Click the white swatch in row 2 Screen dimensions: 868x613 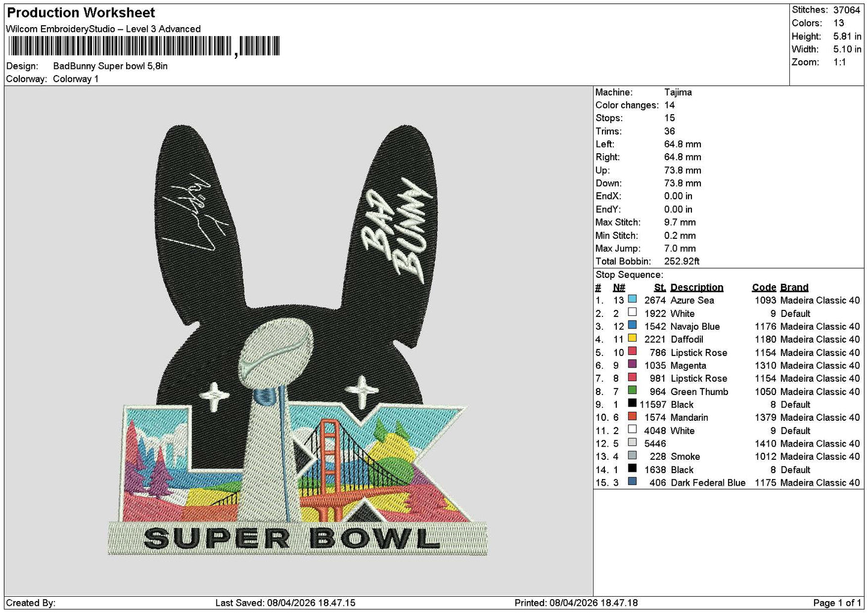[x=632, y=312]
